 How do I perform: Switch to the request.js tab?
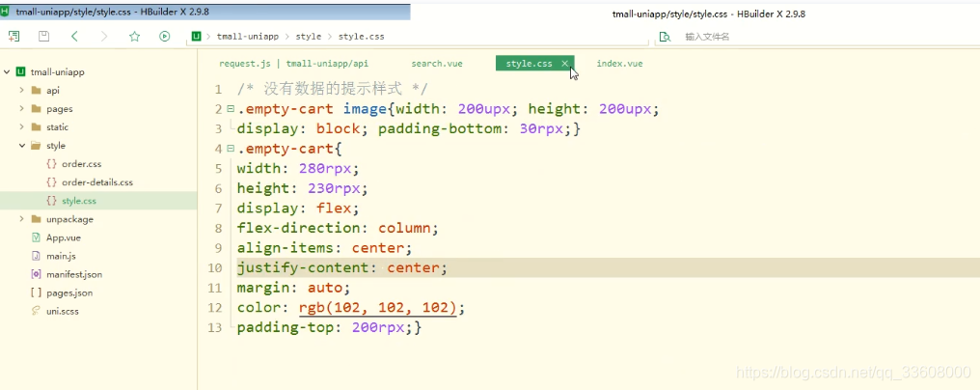pos(294,63)
